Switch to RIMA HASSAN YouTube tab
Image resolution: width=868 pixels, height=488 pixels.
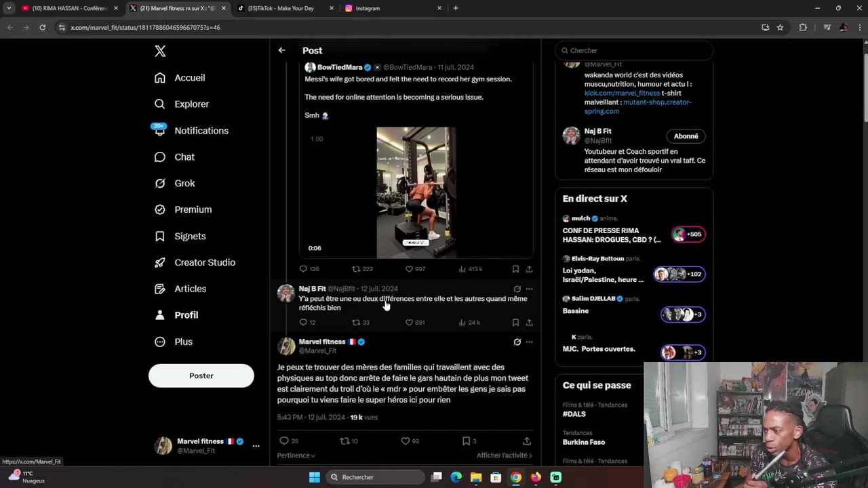(x=69, y=8)
